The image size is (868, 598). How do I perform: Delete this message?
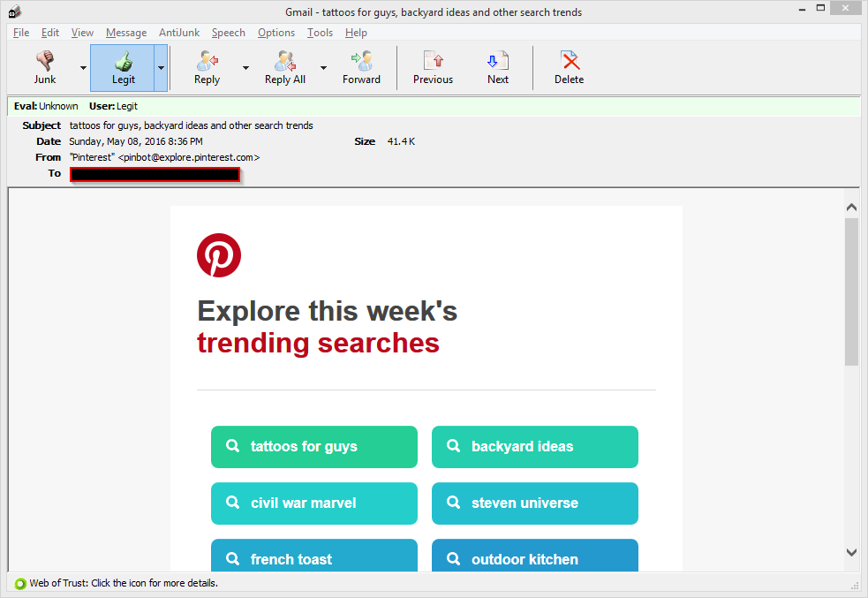[x=569, y=67]
